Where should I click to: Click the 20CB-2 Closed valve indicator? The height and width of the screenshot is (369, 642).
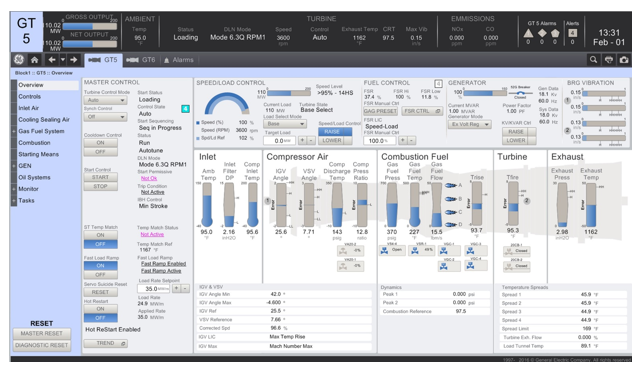[x=517, y=266]
